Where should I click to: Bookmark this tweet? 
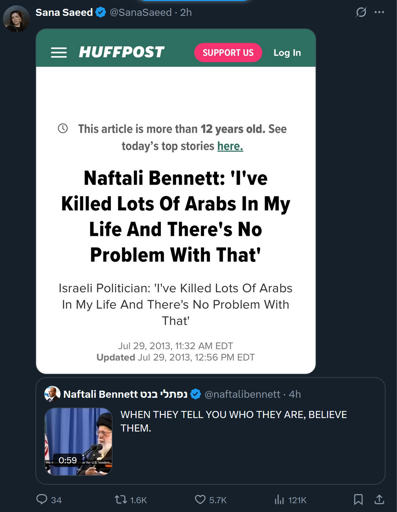358,499
